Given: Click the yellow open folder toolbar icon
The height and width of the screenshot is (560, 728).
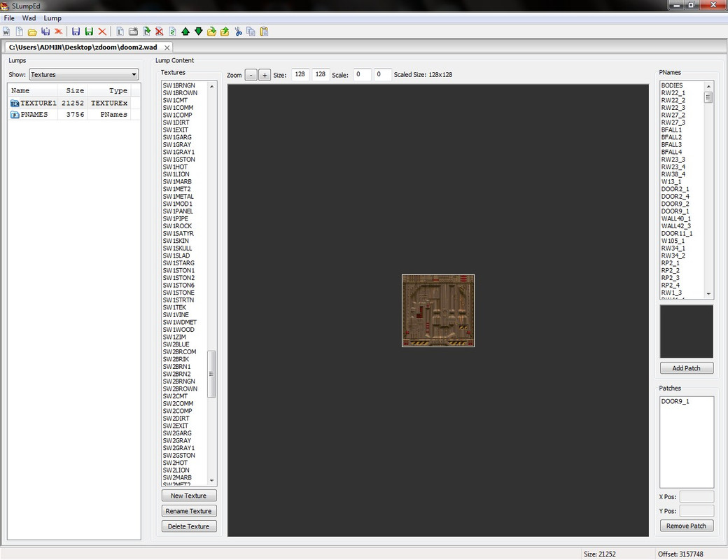Looking at the screenshot, I should click(32, 31).
